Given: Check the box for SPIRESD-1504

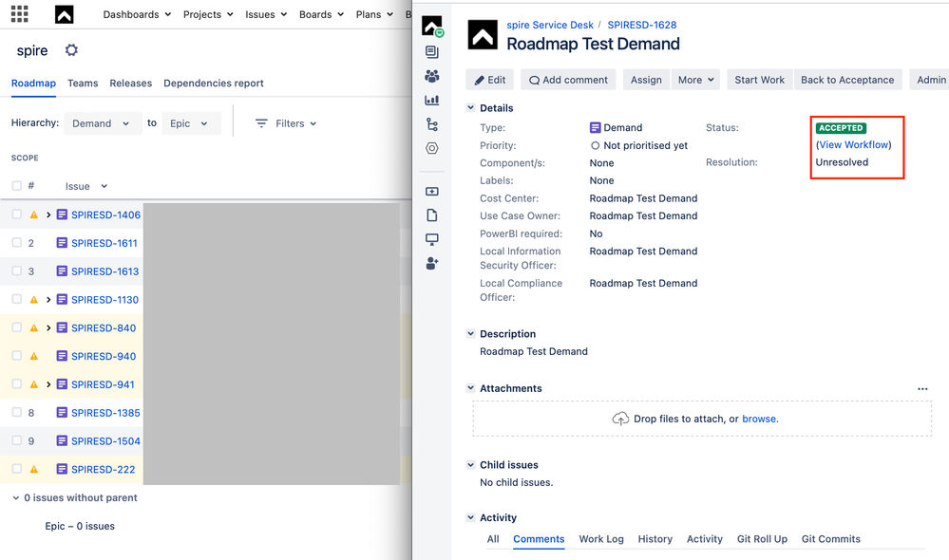Looking at the screenshot, I should tap(17, 440).
